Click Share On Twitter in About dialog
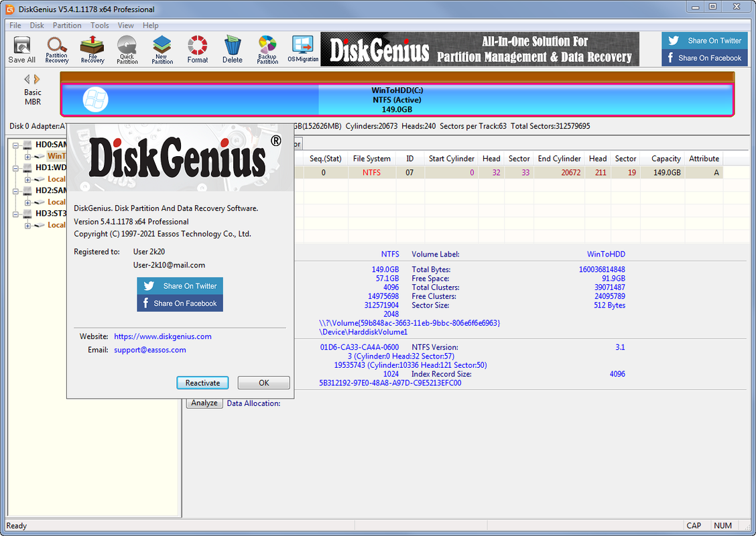Image resolution: width=756 pixels, height=536 pixels. (180, 286)
